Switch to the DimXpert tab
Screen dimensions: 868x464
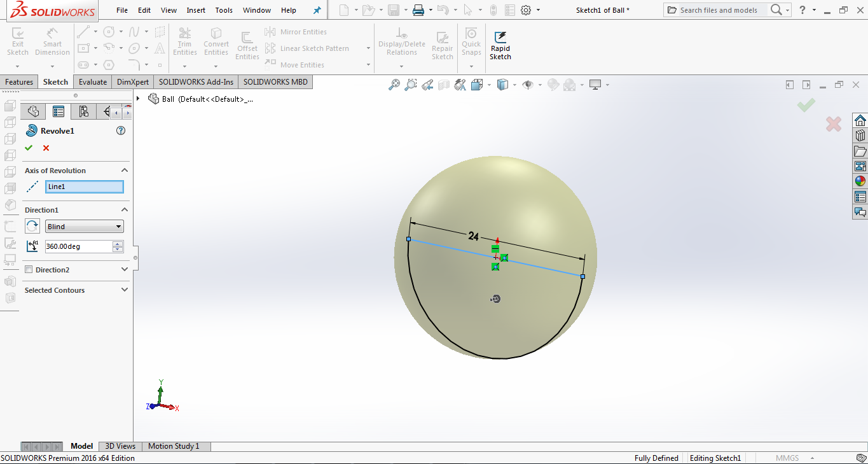point(133,81)
